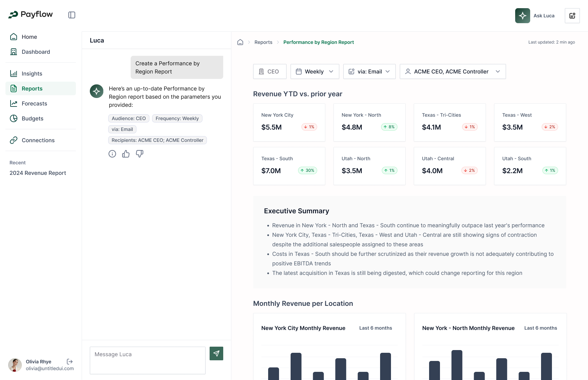Click the thumbs up feedback icon
Viewport: 588px width, 380px height.
click(x=126, y=154)
